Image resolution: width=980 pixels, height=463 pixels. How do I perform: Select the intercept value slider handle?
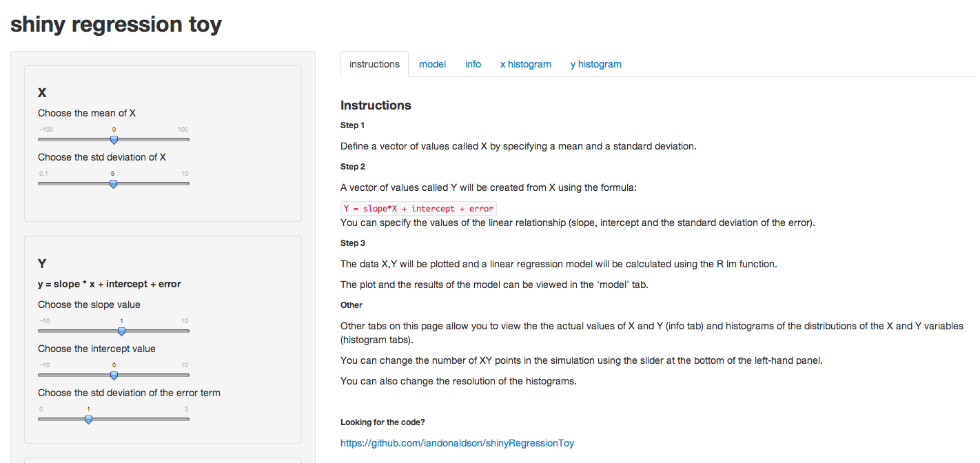click(x=114, y=375)
